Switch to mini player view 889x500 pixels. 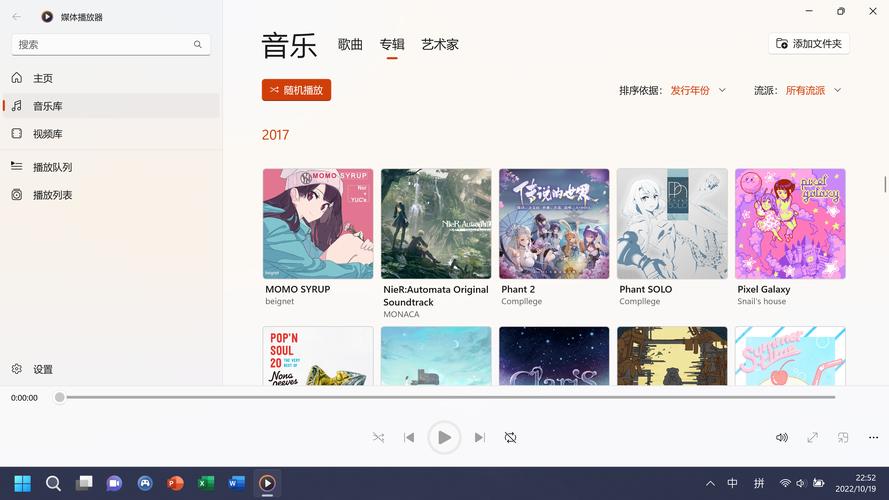(x=843, y=437)
